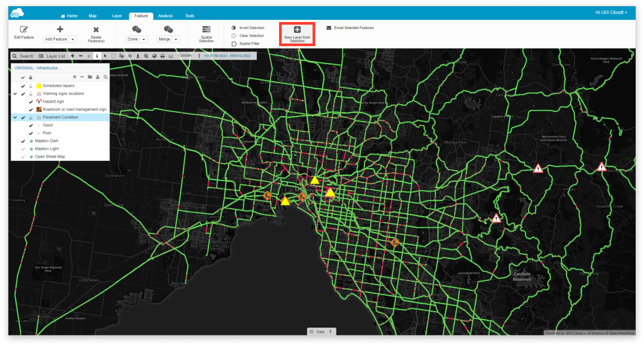Collapse the Warning signs locations group

coord(15,94)
